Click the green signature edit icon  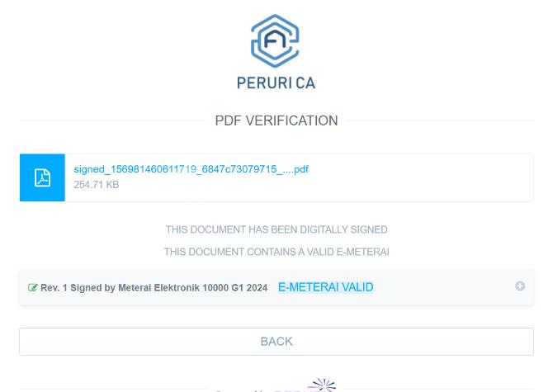click(33, 288)
